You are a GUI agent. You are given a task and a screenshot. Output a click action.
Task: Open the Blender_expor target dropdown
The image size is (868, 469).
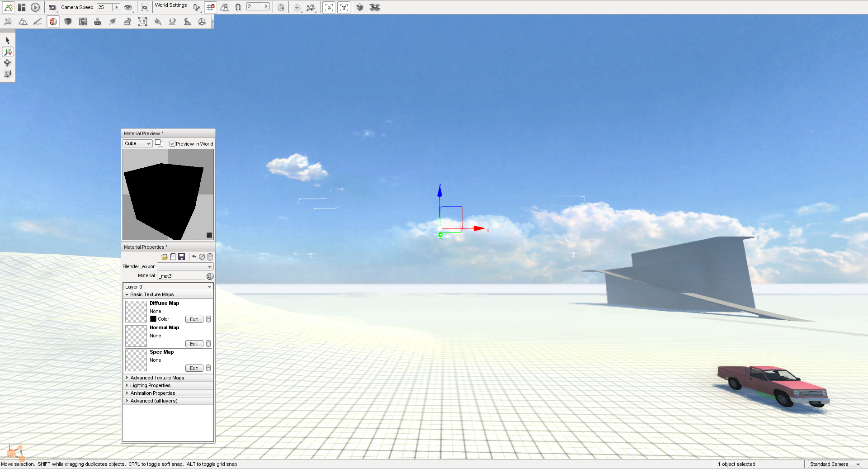[x=185, y=267]
